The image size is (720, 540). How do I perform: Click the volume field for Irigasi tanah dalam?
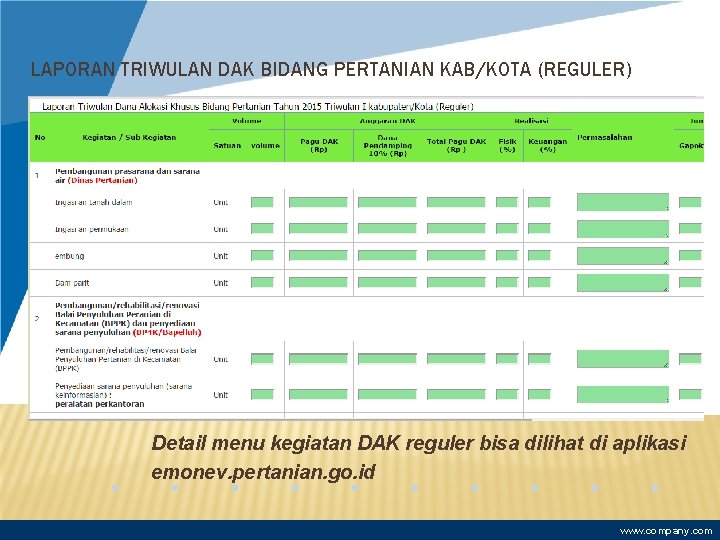tap(262, 202)
